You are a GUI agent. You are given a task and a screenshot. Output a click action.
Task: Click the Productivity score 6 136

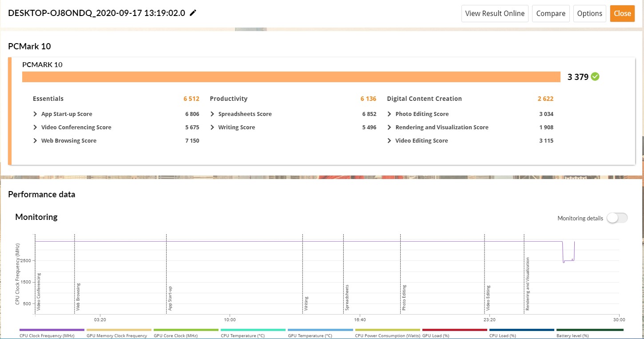[x=369, y=99]
